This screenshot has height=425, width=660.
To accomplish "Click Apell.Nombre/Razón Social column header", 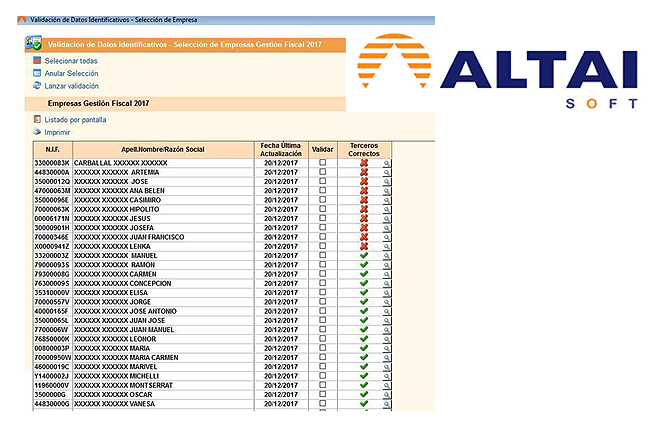I will (163, 150).
